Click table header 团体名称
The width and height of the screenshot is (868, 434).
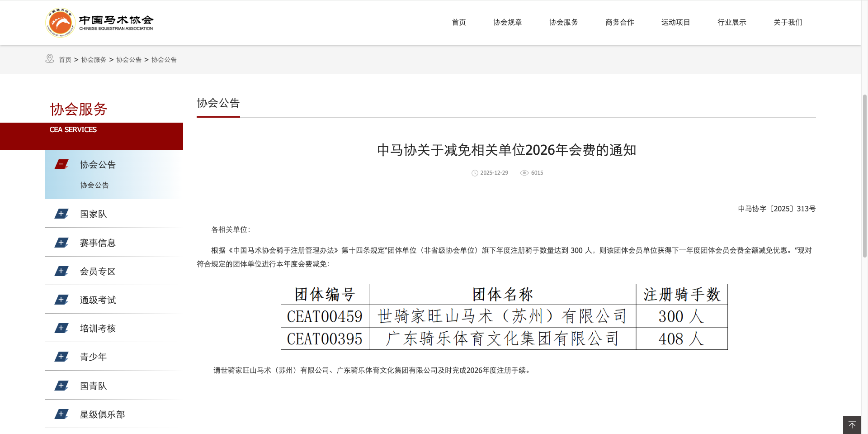[x=502, y=295]
